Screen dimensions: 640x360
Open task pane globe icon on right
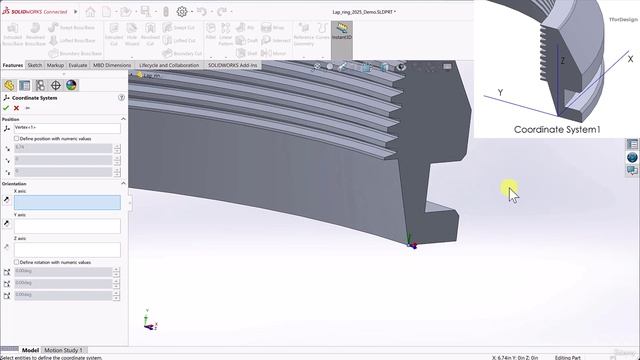coord(632,157)
